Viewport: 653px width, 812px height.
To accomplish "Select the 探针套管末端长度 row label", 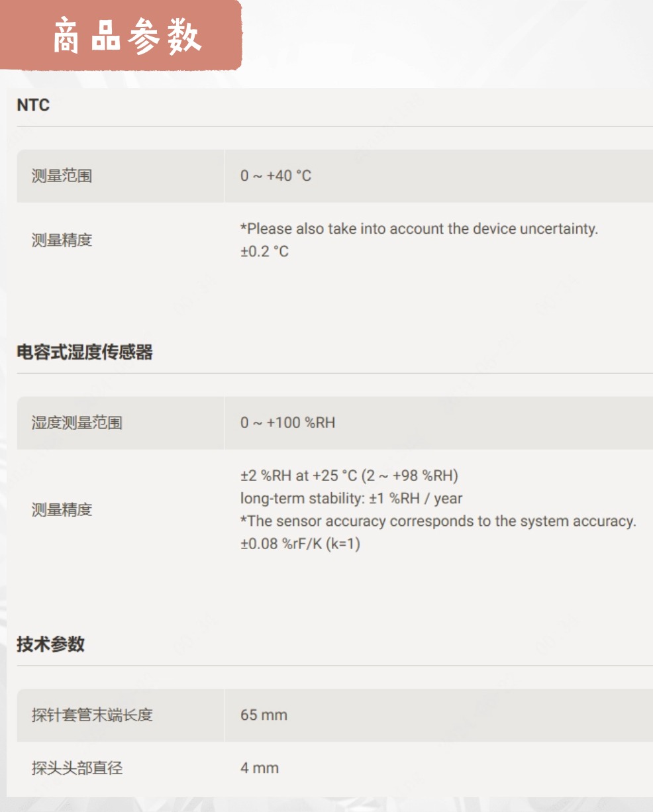I will (92, 715).
